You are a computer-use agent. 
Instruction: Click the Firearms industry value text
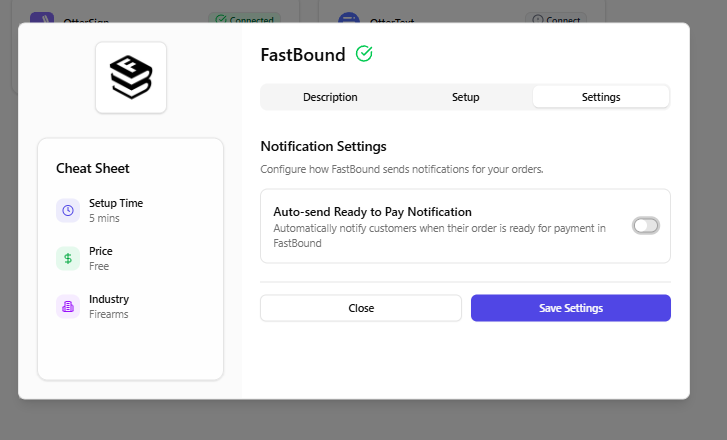(109, 314)
